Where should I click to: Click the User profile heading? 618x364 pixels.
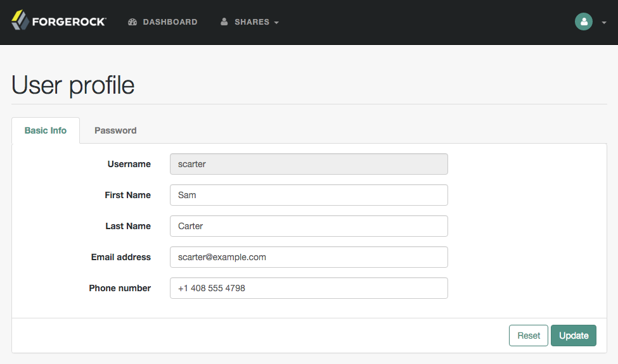click(73, 85)
